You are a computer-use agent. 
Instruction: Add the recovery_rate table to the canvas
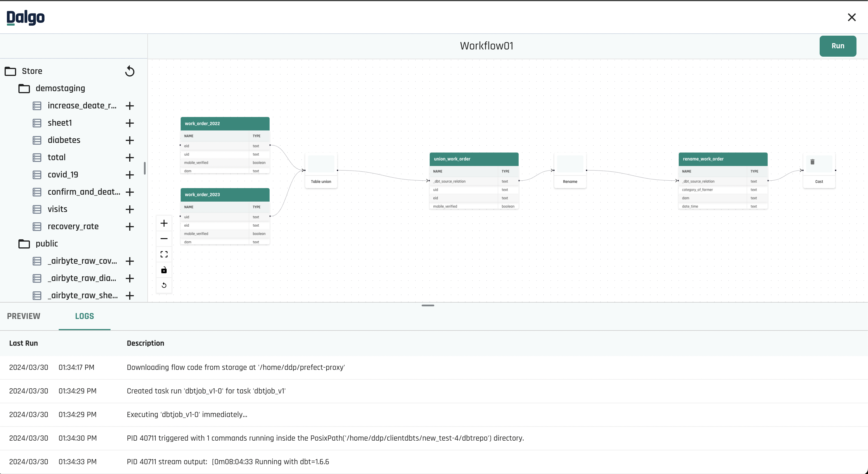pyautogui.click(x=130, y=227)
